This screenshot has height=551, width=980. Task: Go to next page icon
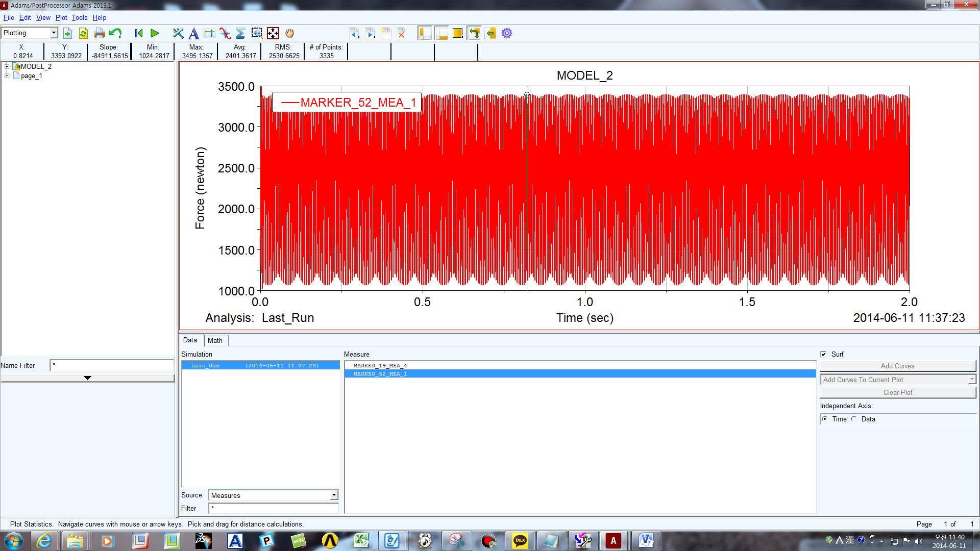pos(371,33)
